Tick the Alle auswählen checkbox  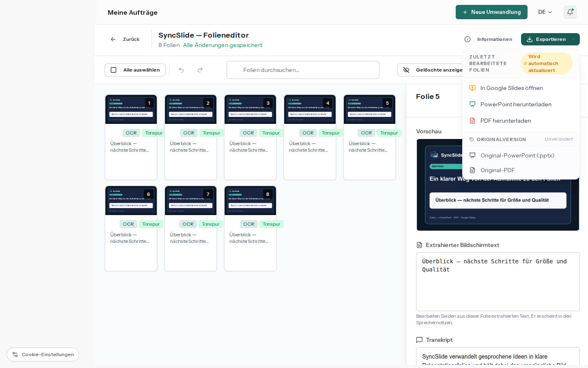(x=114, y=70)
